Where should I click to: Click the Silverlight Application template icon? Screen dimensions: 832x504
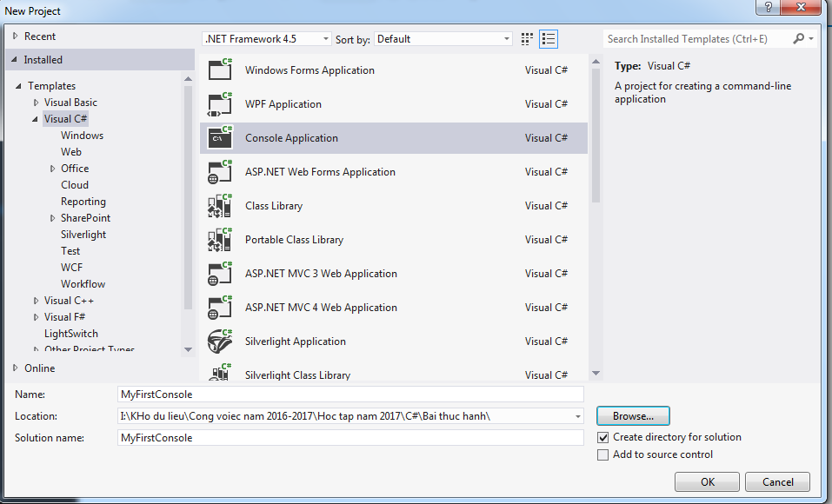pyautogui.click(x=220, y=342)
